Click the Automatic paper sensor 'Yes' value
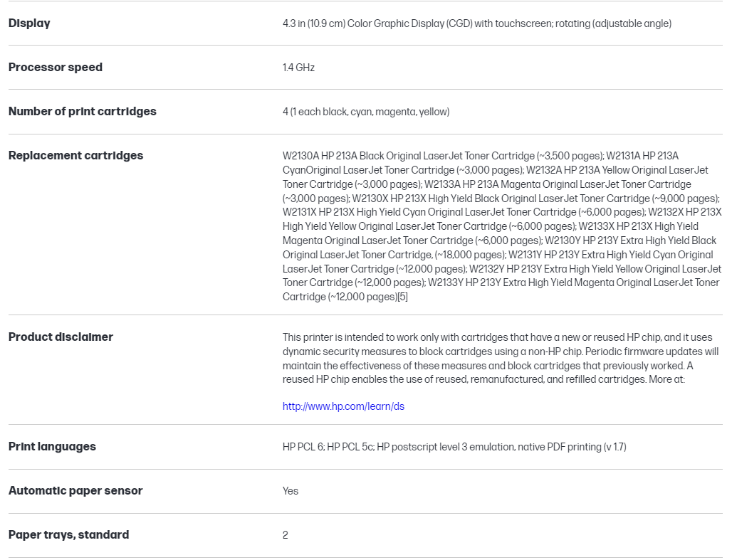Image resolution: width=732 pixels, height=560 pixels. pos(291,491)
